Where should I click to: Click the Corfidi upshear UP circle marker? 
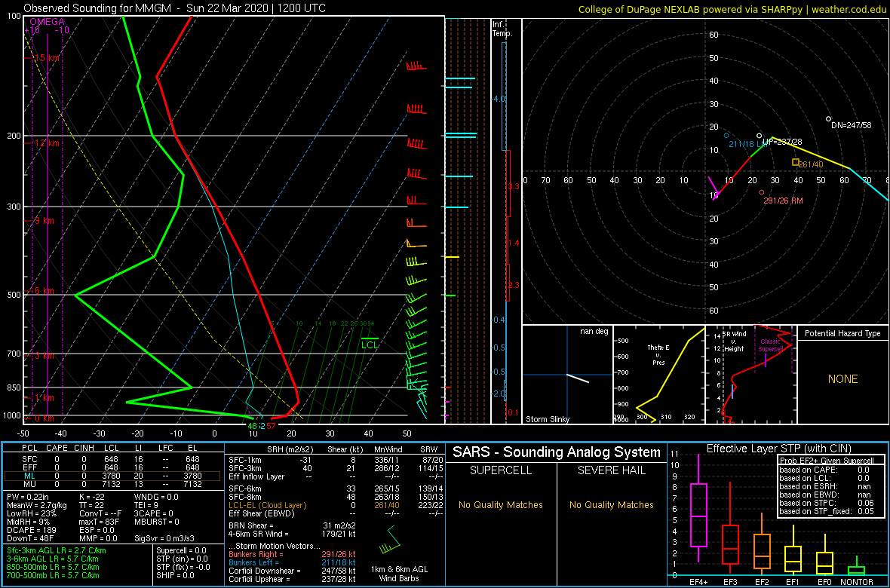pyautogui.click(x=759, y=136)
